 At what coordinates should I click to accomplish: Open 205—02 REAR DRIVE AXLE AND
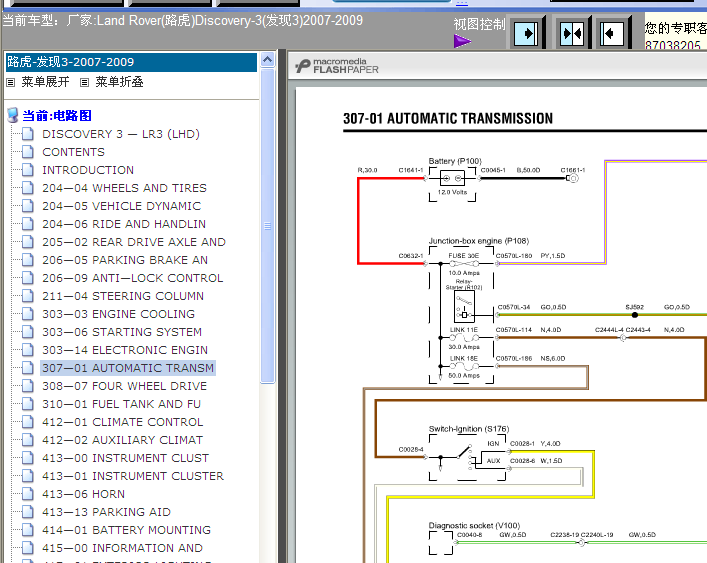coord(134,242)
